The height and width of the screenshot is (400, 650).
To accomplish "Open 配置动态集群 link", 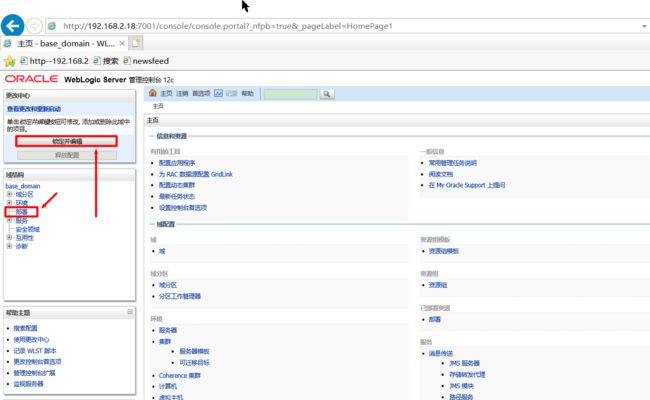I will click(x=177, y=185).
